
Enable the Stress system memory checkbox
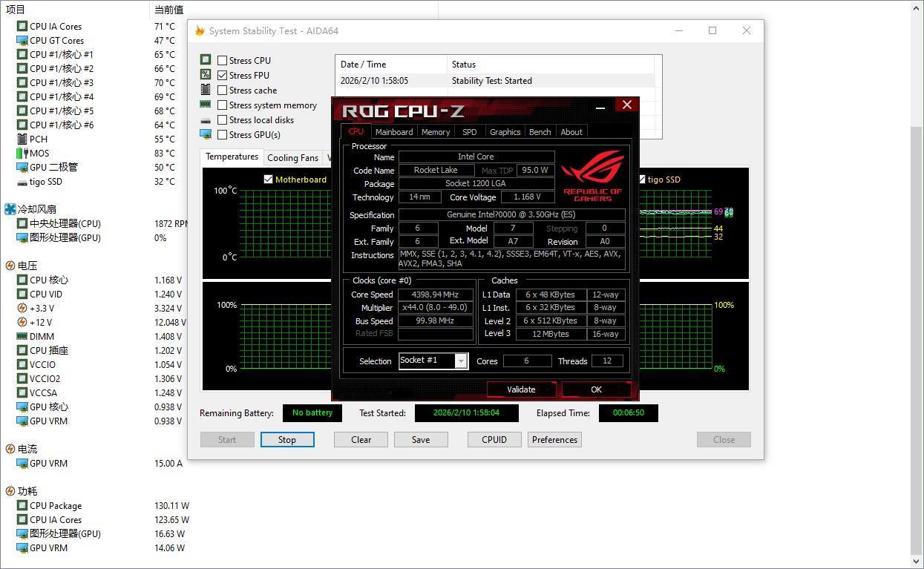click(223, 105)
